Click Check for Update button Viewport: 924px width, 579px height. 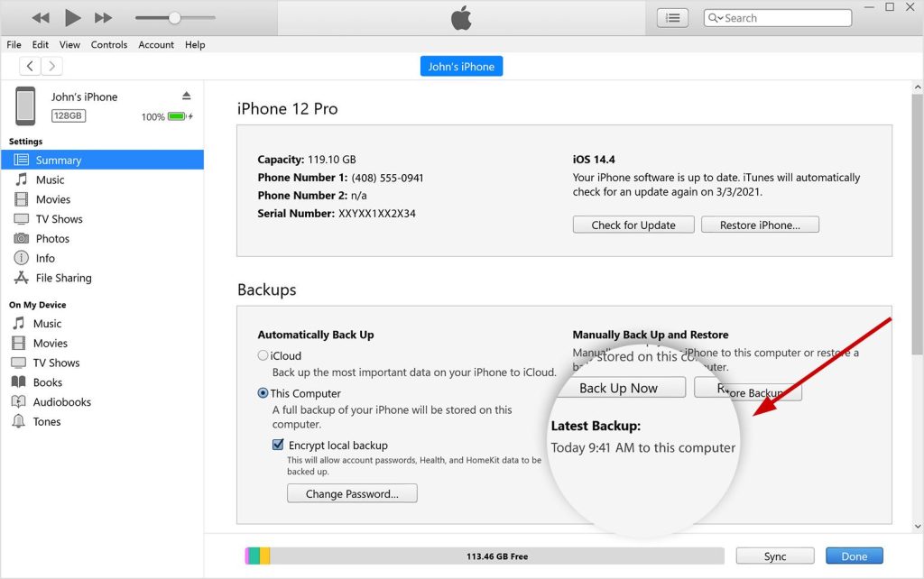[633, 225]
